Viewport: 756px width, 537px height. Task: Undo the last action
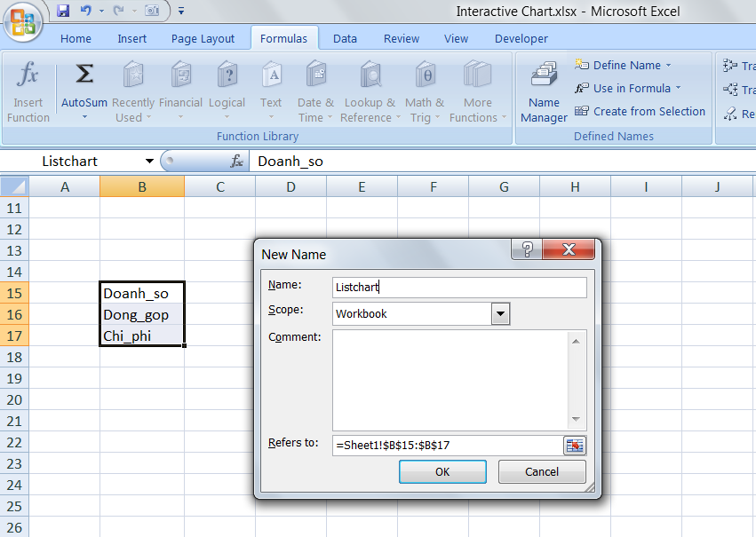(x=86, y=10)
